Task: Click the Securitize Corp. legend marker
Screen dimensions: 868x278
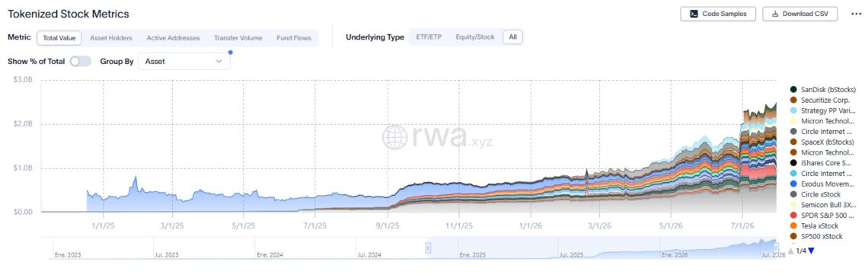Action: pos(793,101)
